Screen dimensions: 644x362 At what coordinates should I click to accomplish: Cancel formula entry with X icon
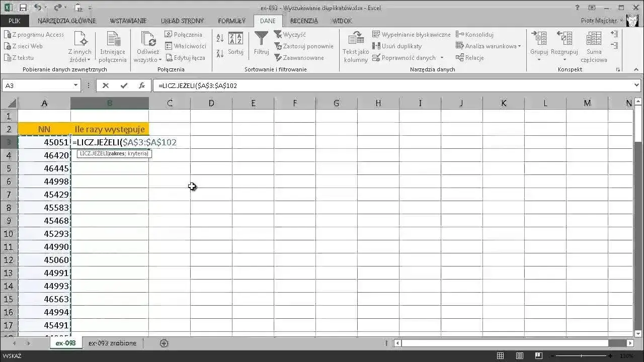106,85
